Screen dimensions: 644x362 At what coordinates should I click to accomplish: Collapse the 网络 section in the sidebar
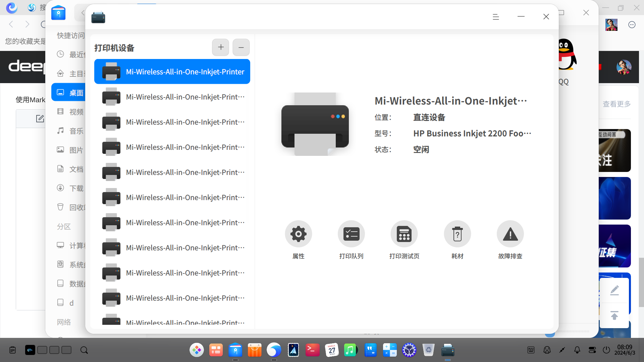click(64, 322)
